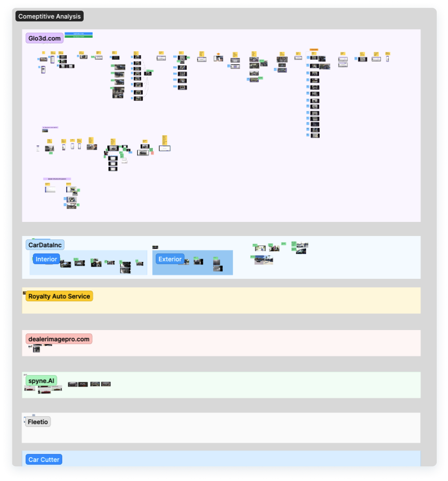The height and width of the screenshot is (481, 448).
Task: Select white screen thumbnail below tall yellow sticky
Action: [165, 148]
